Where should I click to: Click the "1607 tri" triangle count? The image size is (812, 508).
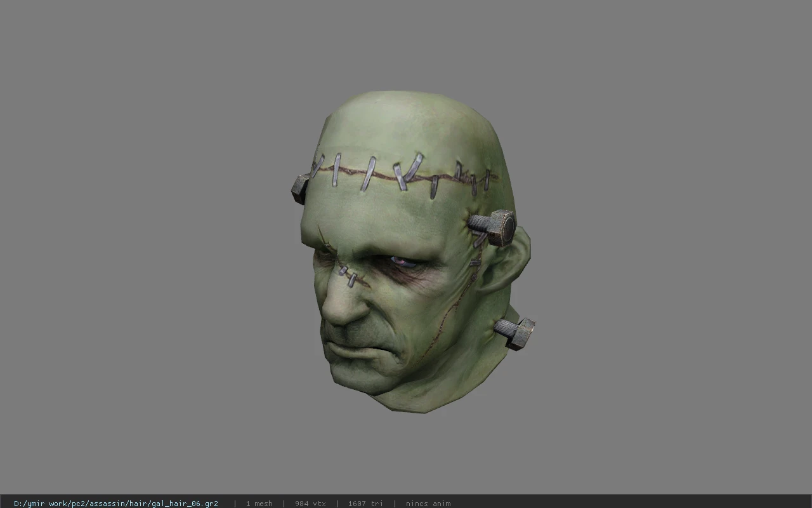(365, 504)
